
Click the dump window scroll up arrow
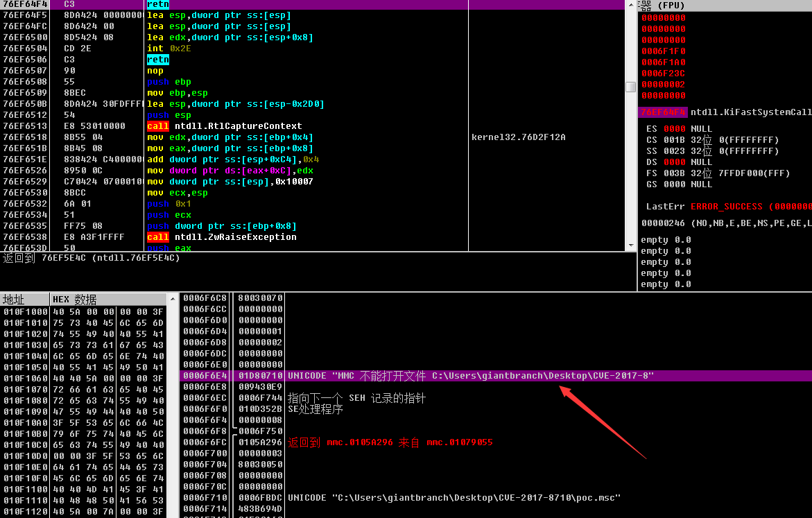pyautogui.click(x=174, y=298)
